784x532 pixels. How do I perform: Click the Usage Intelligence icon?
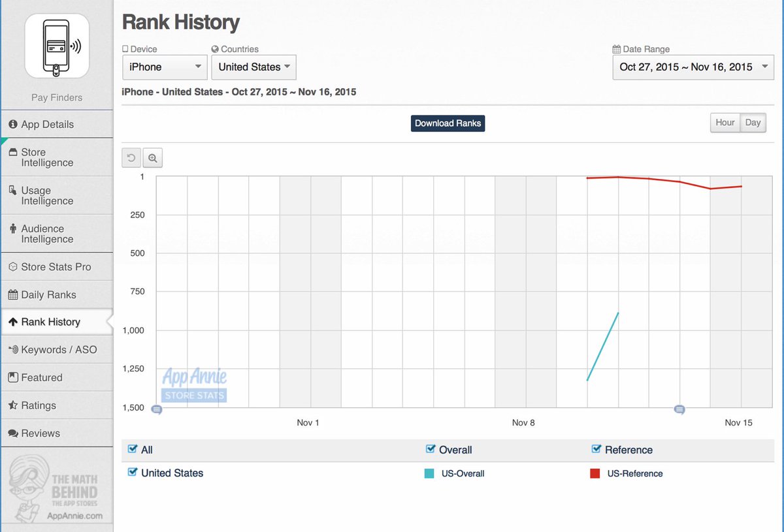(x=13, y=191)
